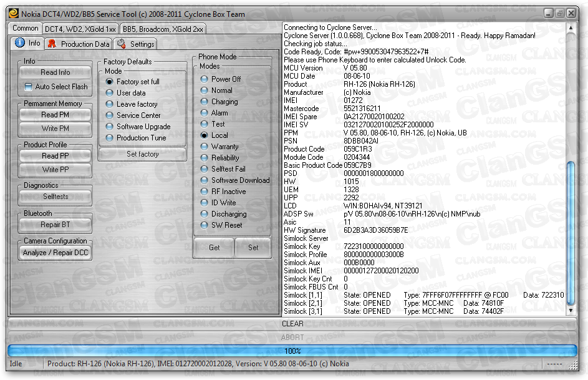
Task: Click the Write PP button
Action: coord(55,170)
